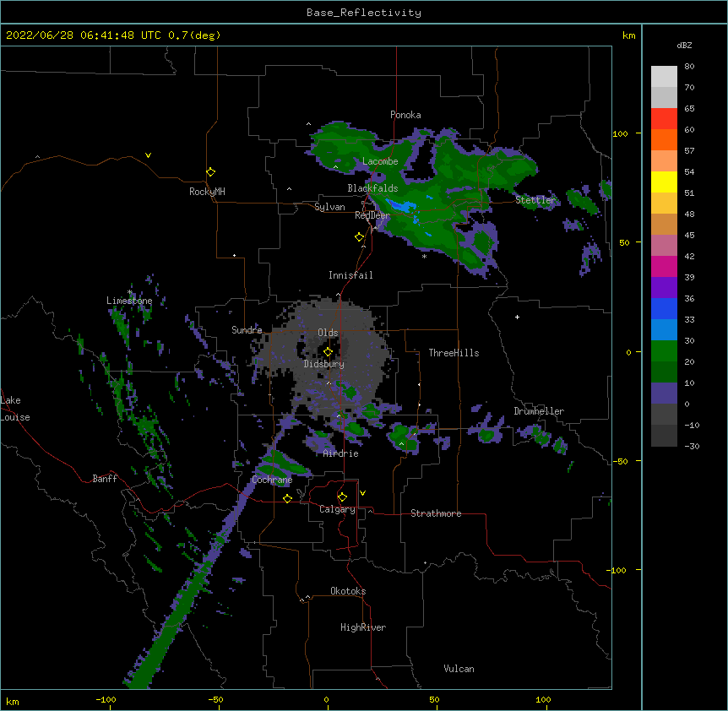
Task: Click the RedDeer city label
Action: tap(372, 215)
